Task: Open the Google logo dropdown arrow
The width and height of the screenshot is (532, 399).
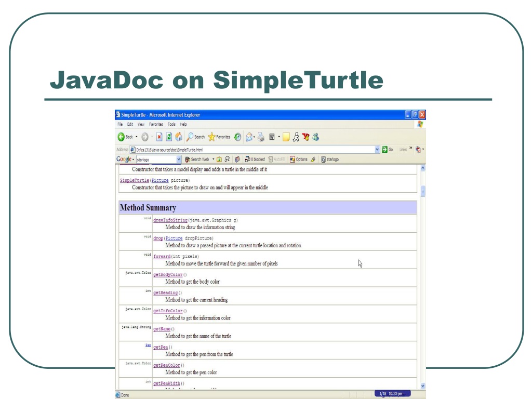Action: (x=133, y=159)
